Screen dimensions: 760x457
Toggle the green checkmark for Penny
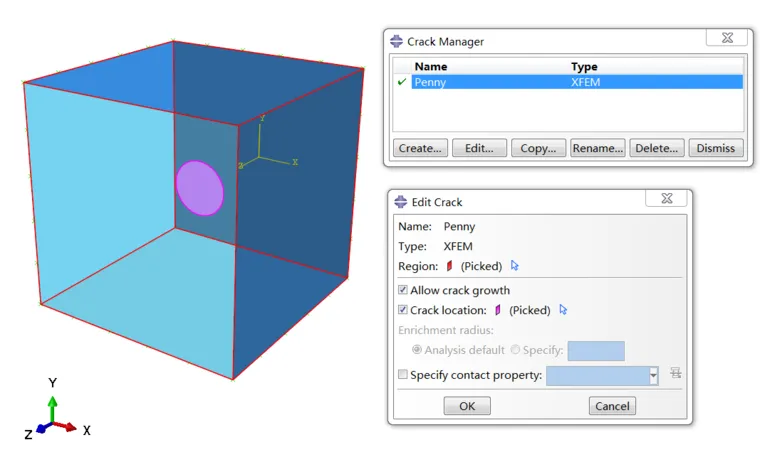(402, 82)
